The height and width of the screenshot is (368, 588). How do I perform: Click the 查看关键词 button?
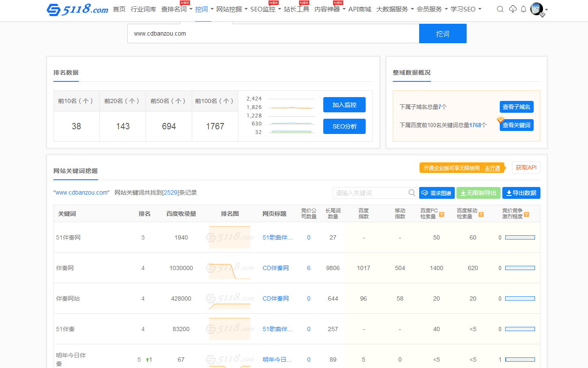[516, 125]
